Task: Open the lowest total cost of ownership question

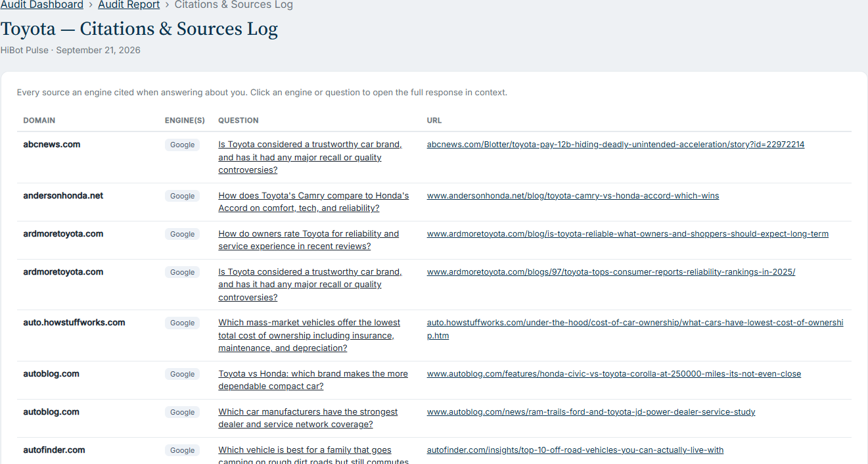Action: pyautogui.click(x=309, y=335)
